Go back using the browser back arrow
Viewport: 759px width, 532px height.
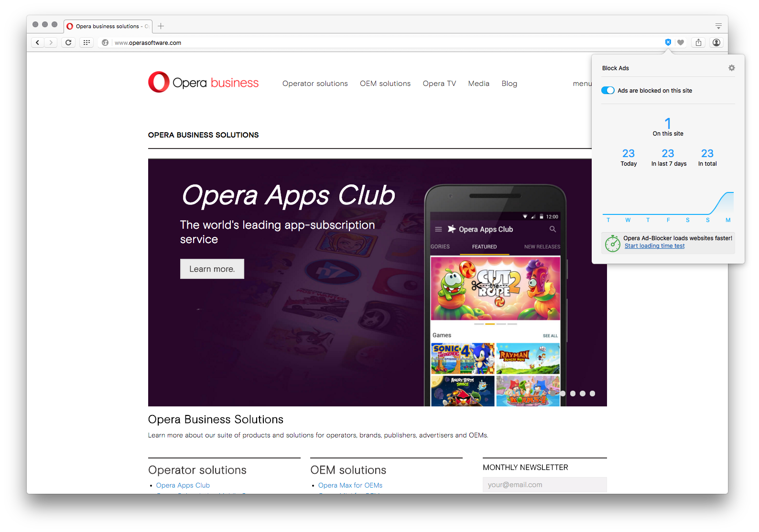pos(37,43)
